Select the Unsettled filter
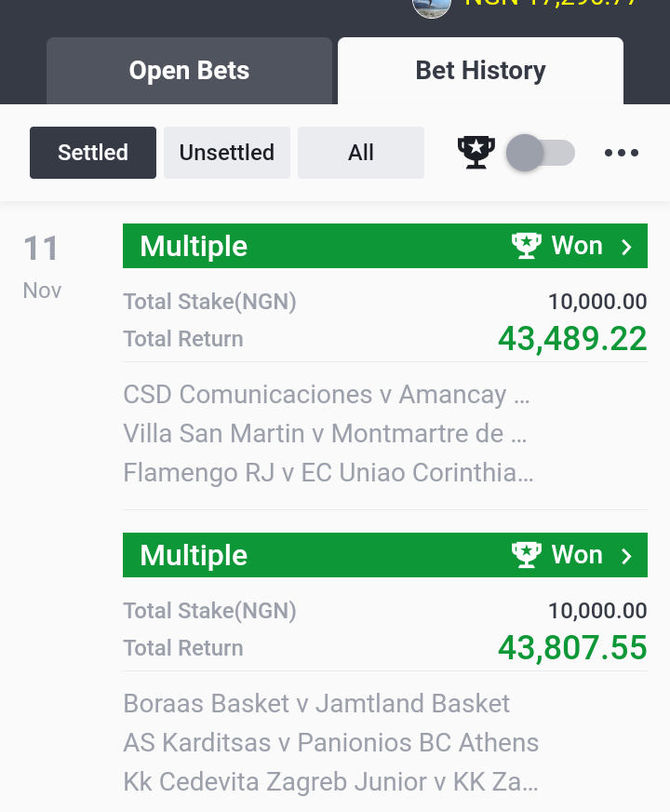Image resolution: width=670 pixels, height=812 pixels. point(227,153)
